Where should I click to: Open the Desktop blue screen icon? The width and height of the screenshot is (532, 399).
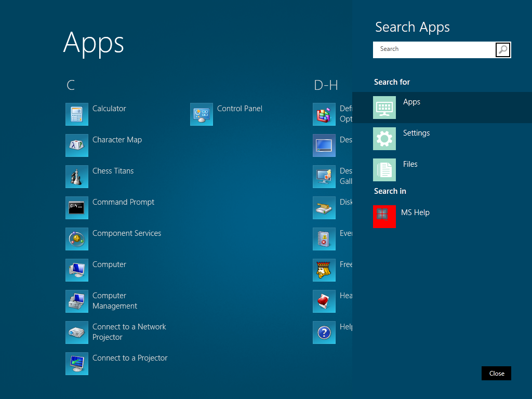[x=324, y=145]
